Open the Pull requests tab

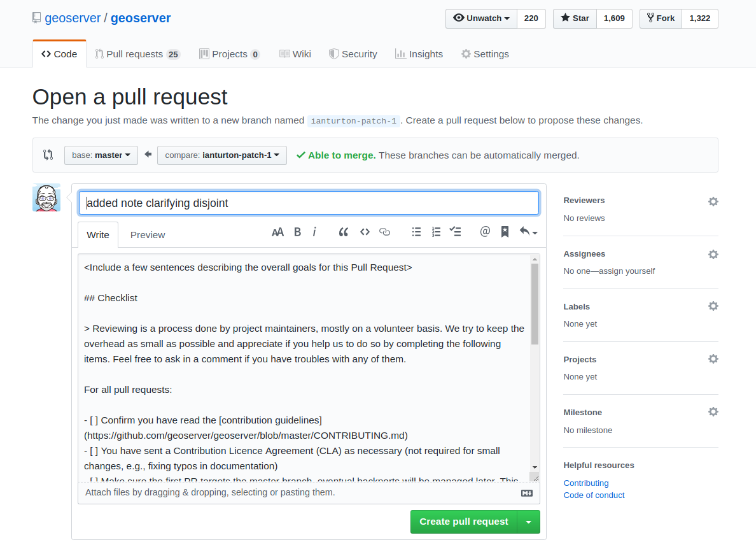[137, 54]
